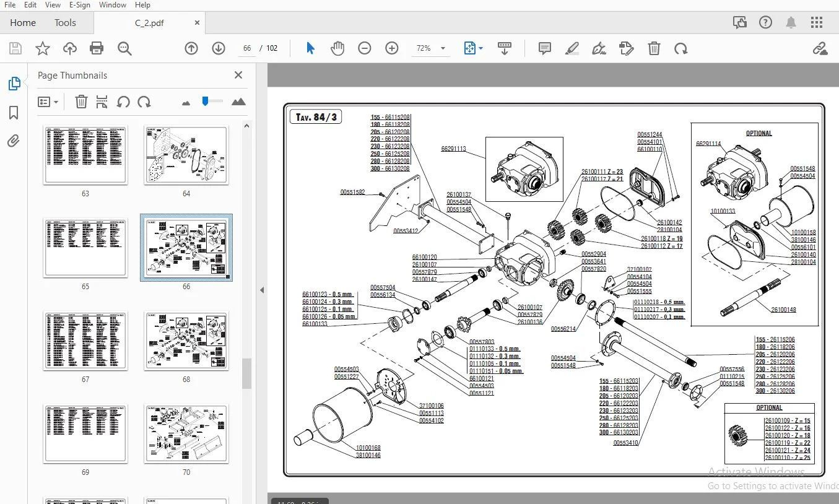Open the find text magnifier tool
Screen dimensions: 839x504
click(x=124, y=48)
